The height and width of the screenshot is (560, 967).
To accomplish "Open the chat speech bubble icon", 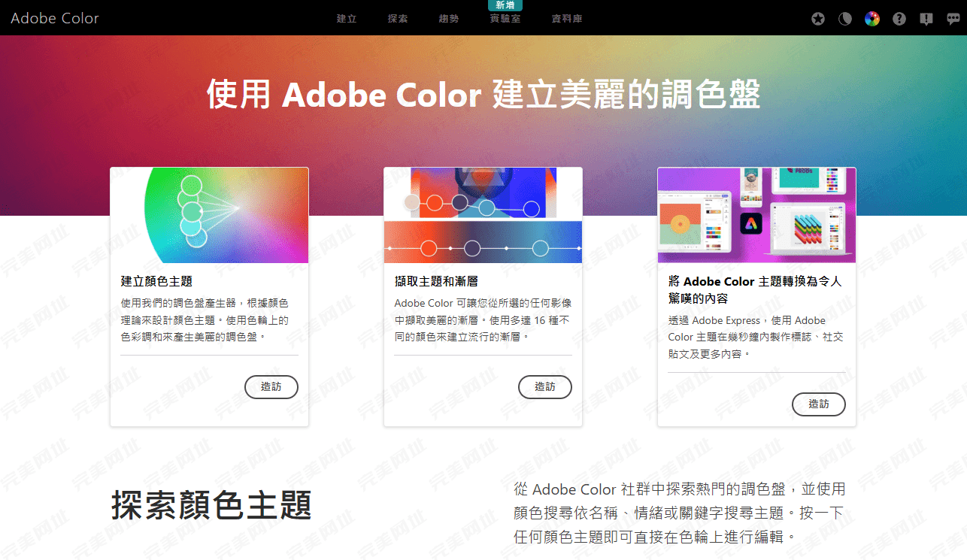I will [953, 19].
